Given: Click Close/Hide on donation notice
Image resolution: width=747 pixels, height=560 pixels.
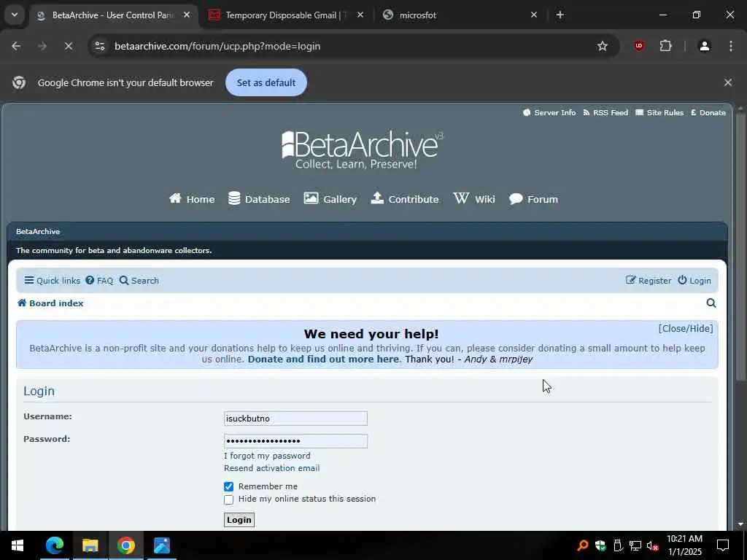Looking at the screenshot, I should (x=686, y=329).
